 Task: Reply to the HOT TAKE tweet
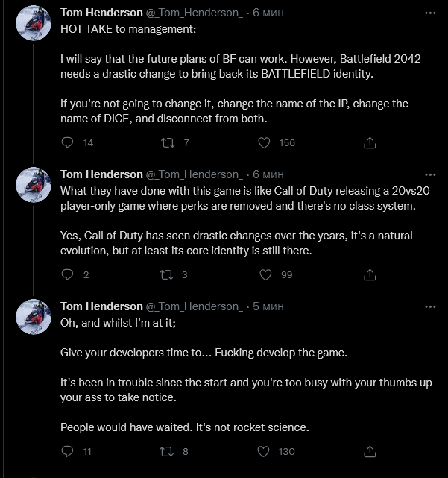pyautogui.click(x=68, y=142)
